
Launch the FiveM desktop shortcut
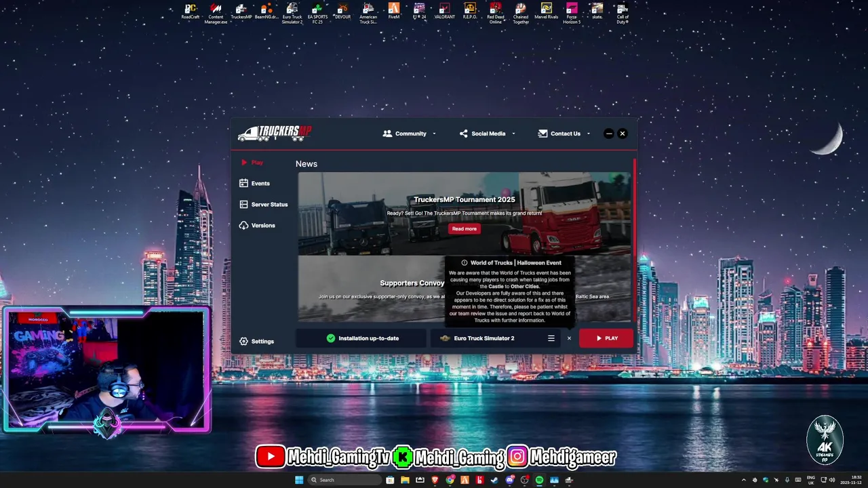(x=394, y=12)
